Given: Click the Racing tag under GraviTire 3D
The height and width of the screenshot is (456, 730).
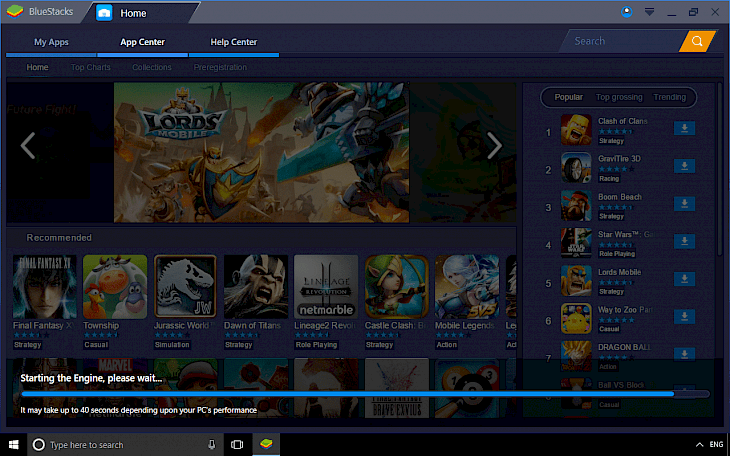Looking at the screenshot, I should (609, 178).
